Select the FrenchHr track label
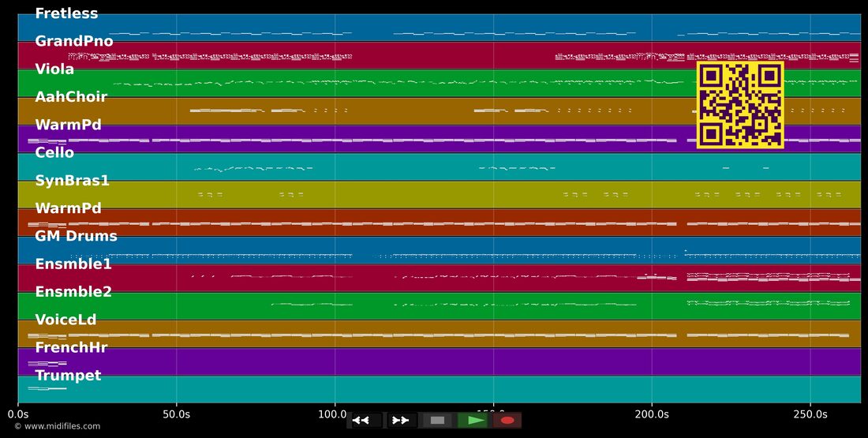The height and width of the screenshot is (438, 868). (x=71, y=348)
